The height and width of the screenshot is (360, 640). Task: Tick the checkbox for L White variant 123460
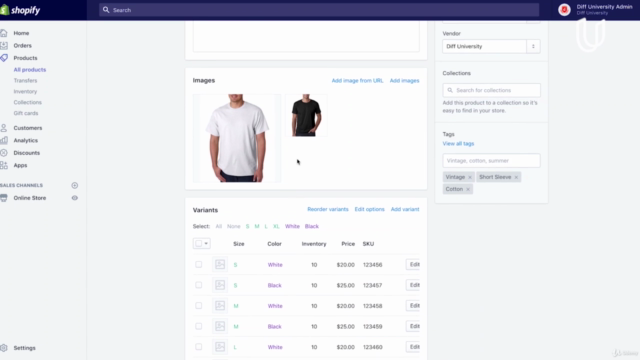[x=199, y=347]
